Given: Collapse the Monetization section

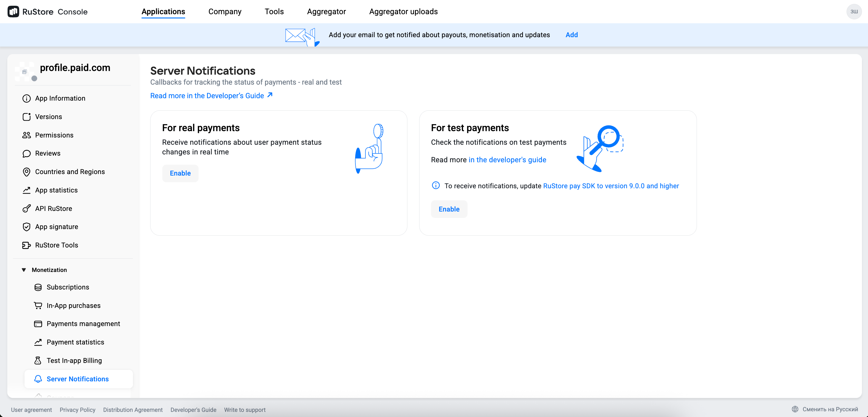Looking at the screenshot, I should [x=23, y=270].
